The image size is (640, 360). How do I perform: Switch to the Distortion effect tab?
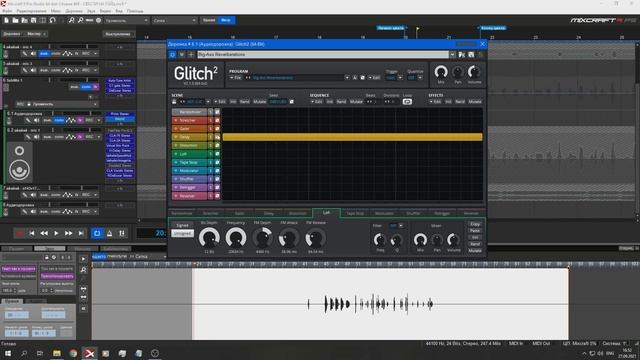[x=298, y=213]
